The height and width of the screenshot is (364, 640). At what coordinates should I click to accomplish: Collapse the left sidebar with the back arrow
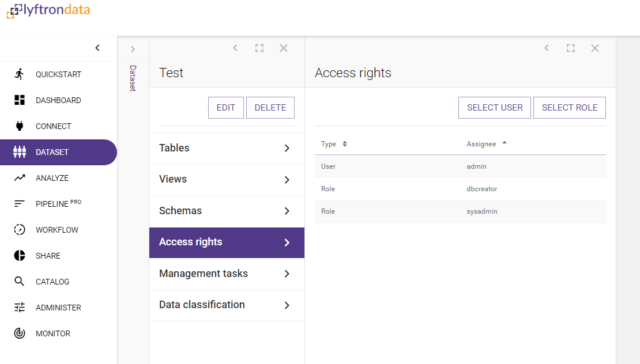(x=97, y=48)
